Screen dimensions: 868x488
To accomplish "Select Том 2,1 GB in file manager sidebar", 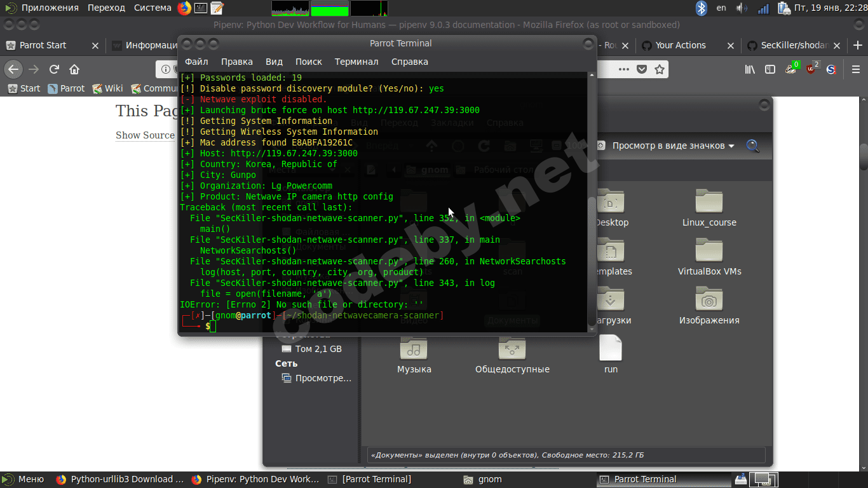I will pyautogui.click(x=312, y=349).
